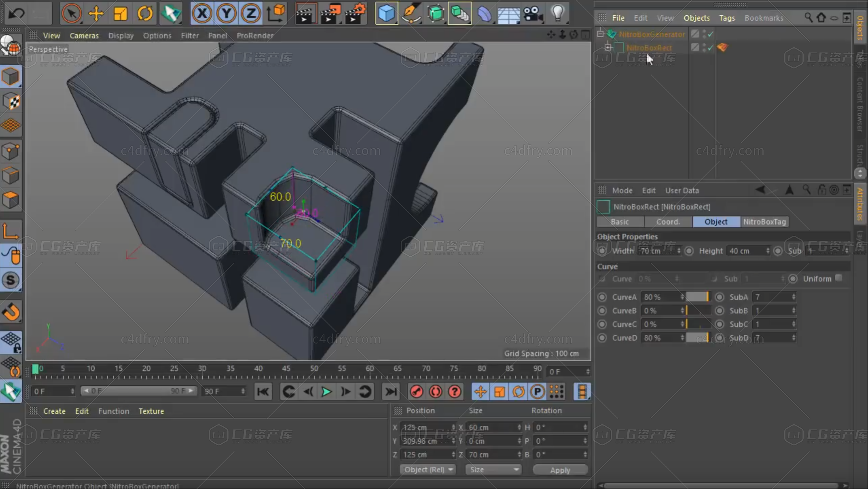Activate the Scale tool

point(120,13)
